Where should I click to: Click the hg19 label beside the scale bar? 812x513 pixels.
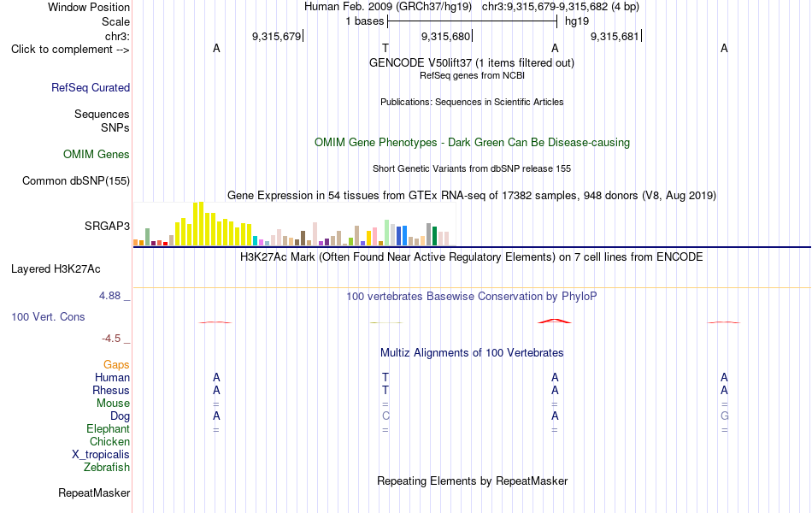point(577,21)
